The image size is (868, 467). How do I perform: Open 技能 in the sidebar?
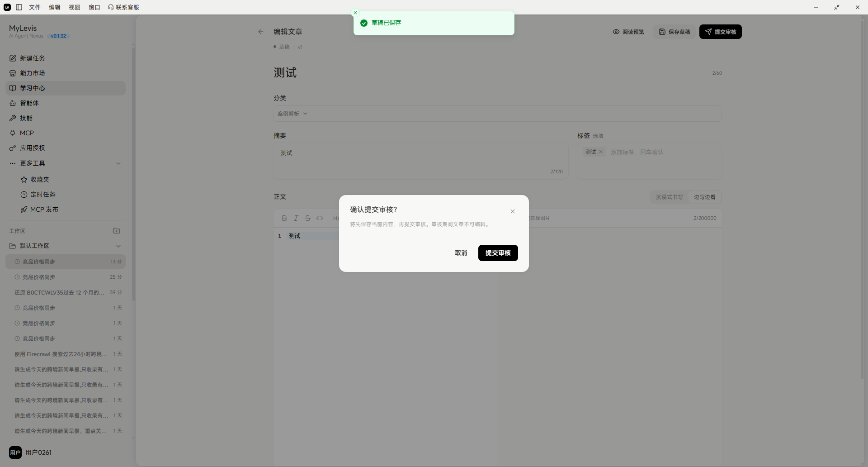click(66, 118)
